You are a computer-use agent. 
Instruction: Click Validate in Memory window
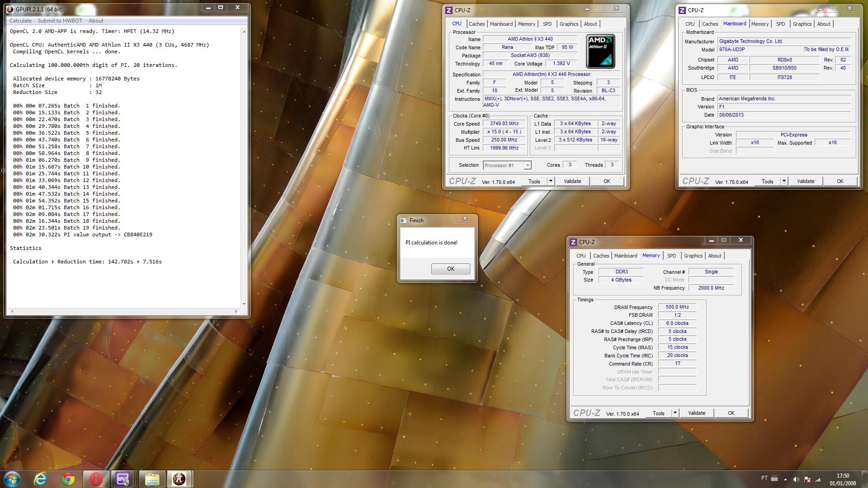[x=697, y=413]
